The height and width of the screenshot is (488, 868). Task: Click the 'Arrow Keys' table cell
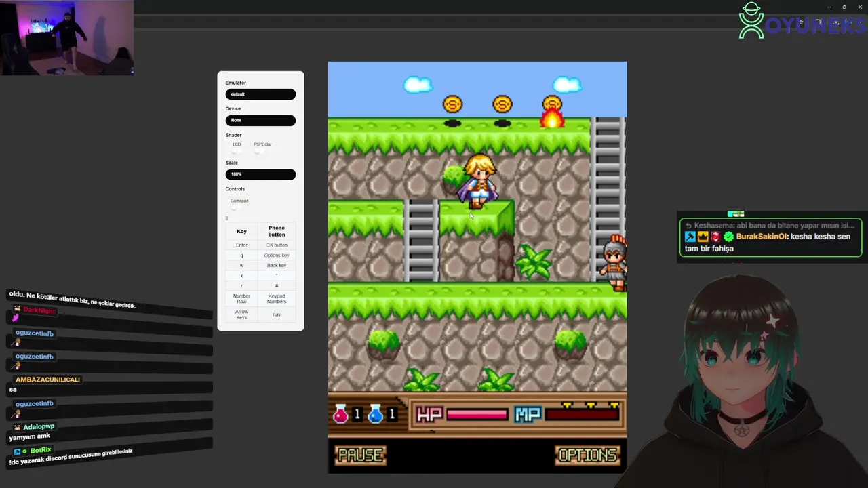(x=241, y=314)
